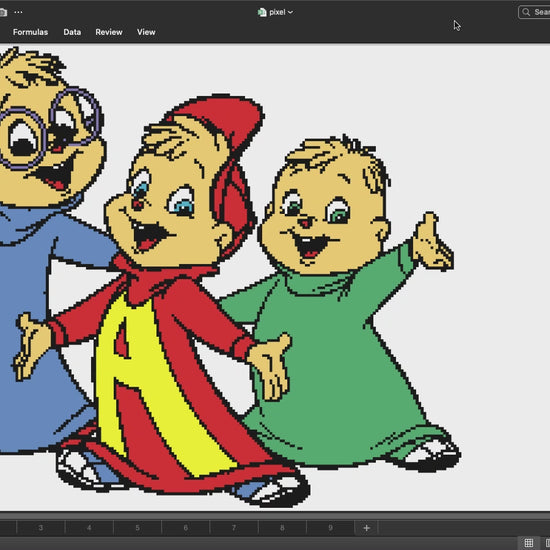Switch to sheet tab 7
Viewport: 550px width, 550px height.
(234, 528)
